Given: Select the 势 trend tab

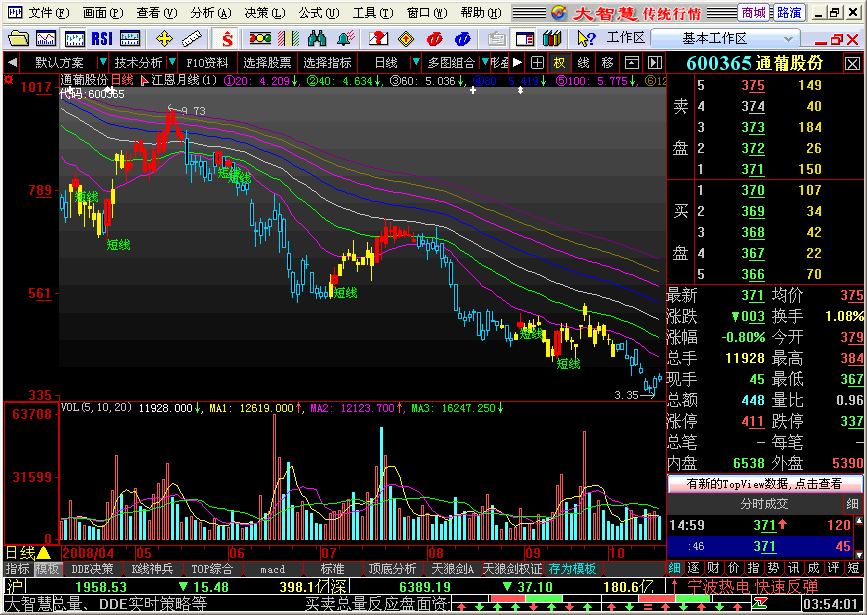Looking at the screenshot, I should [x=773, y=568].
